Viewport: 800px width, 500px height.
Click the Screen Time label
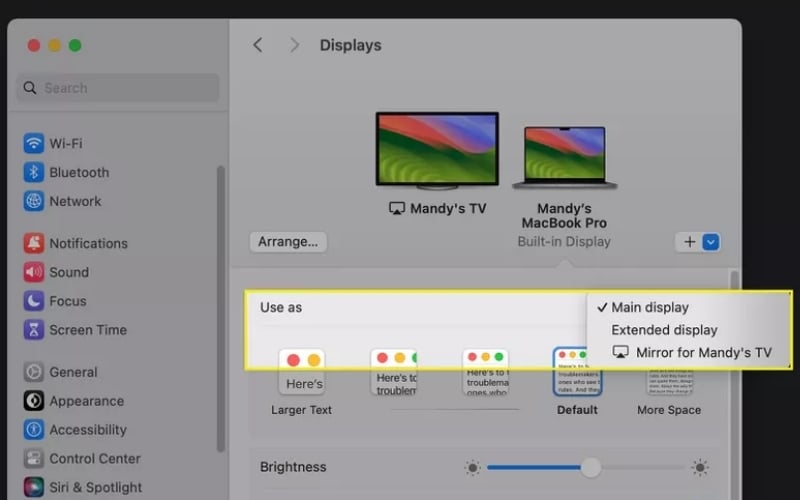click(x=88, y=330)
